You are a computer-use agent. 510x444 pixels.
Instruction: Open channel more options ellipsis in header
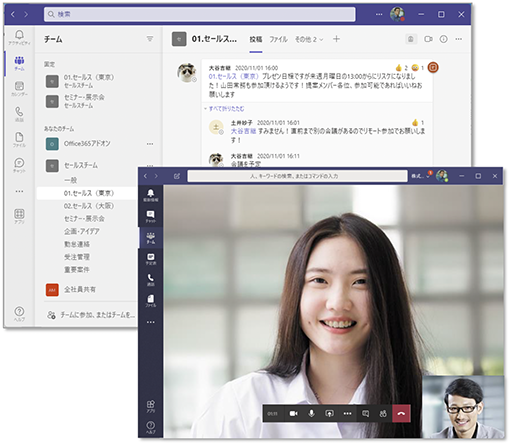coord(459,39)
